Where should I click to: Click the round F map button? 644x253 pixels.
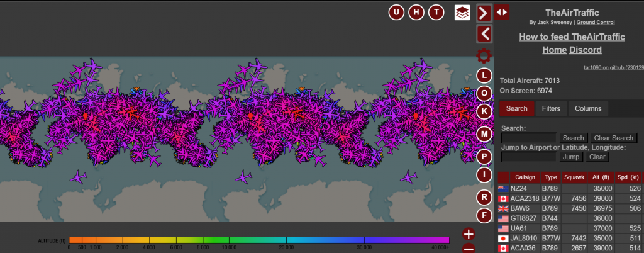coord(484,215)
